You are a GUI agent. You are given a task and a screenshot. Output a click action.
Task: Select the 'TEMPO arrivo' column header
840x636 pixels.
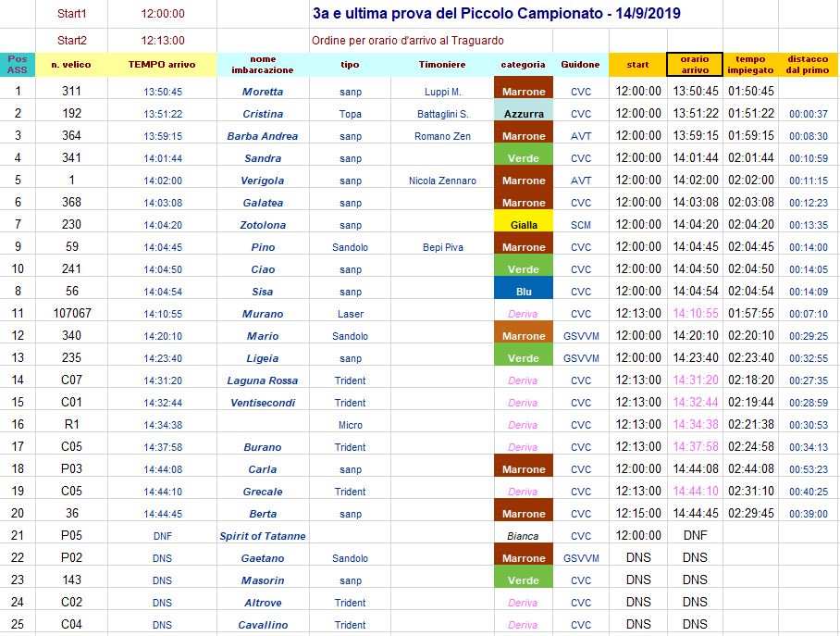click(x=162, y=65)
